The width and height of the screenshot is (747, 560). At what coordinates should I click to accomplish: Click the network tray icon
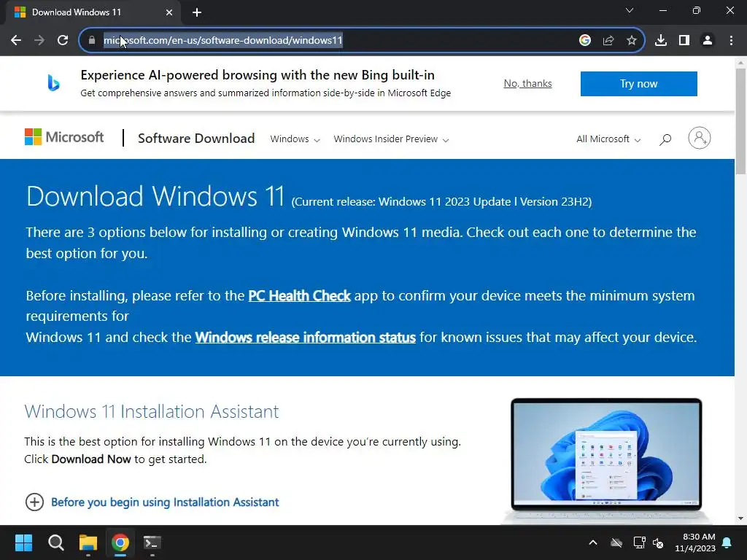coord(639,542)
